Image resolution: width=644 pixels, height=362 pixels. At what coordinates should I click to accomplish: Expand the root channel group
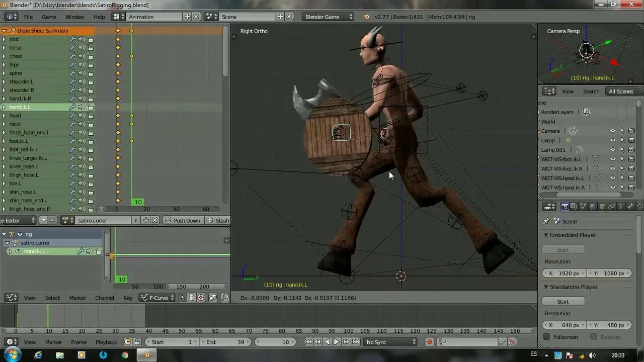[4, 39]
